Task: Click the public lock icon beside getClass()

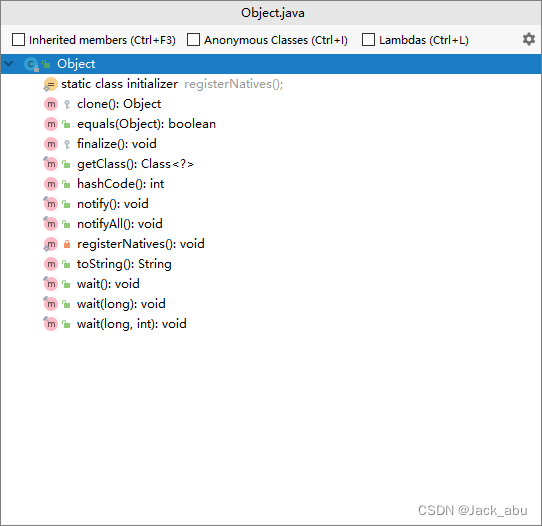Action: (66, 164)
